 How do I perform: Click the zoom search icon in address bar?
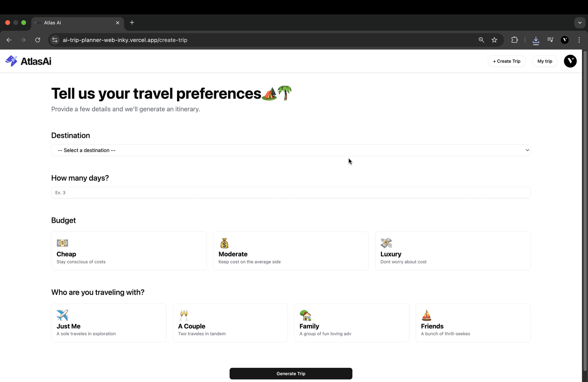pyautogui.click(x=481, y=40)
